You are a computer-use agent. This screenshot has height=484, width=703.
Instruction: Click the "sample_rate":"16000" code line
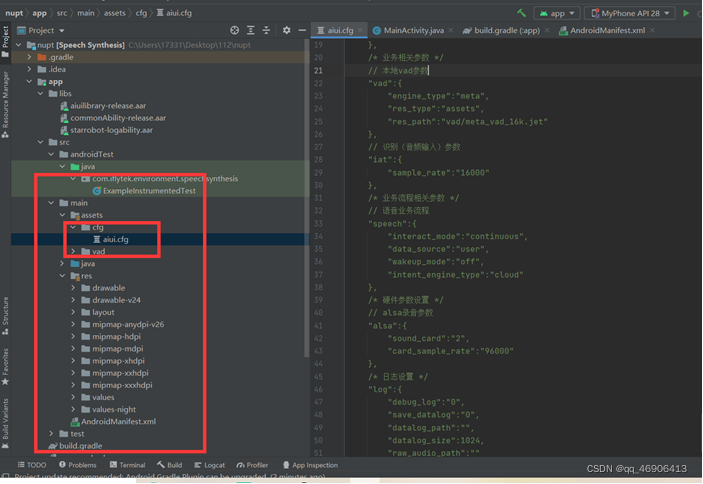(x=438, y=173)
